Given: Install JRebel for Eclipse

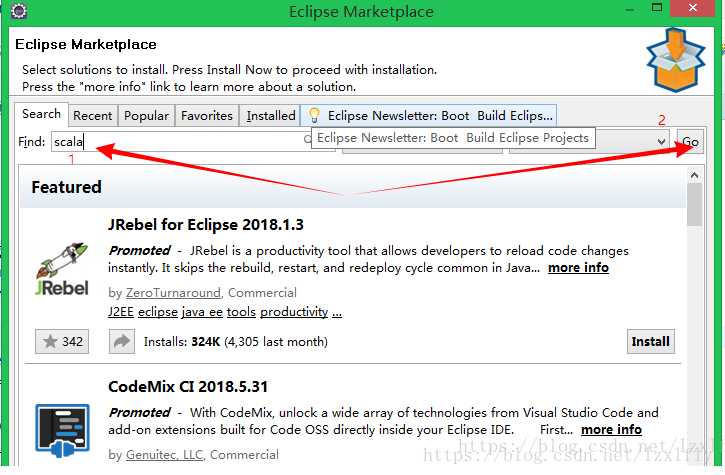Looking at the screenshot, I should coord(651,341).
